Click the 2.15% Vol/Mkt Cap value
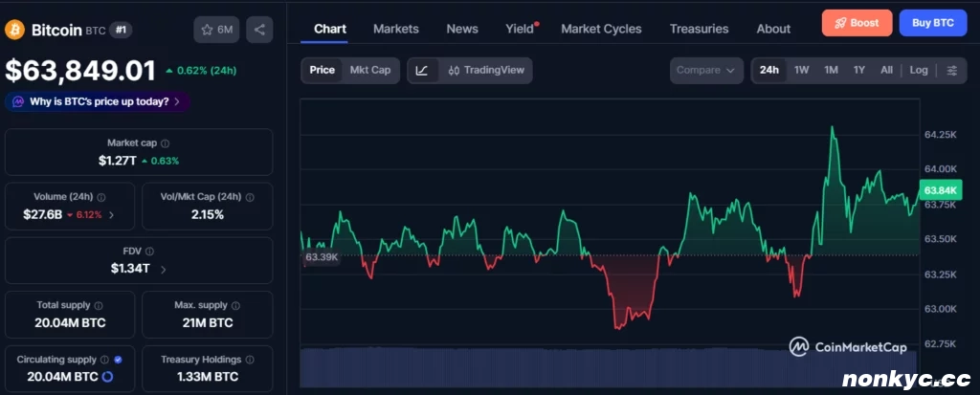The image size is (980, 395). [208, 215]
